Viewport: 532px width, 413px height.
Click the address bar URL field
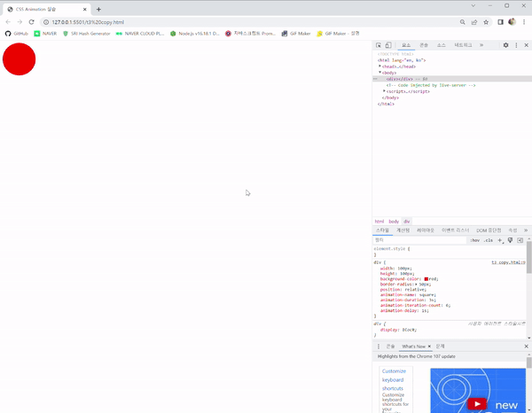pyautogui.click(x=251, y=22)
